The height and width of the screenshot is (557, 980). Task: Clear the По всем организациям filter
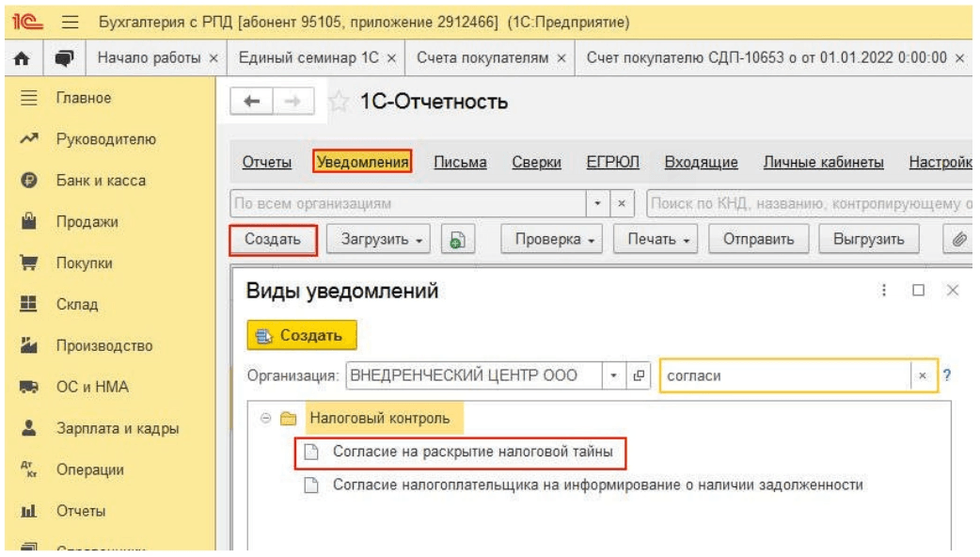[622, 203]
